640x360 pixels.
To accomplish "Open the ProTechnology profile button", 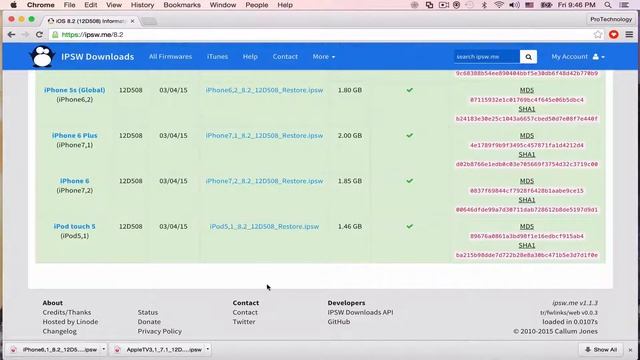I will (x=611, y=19).
